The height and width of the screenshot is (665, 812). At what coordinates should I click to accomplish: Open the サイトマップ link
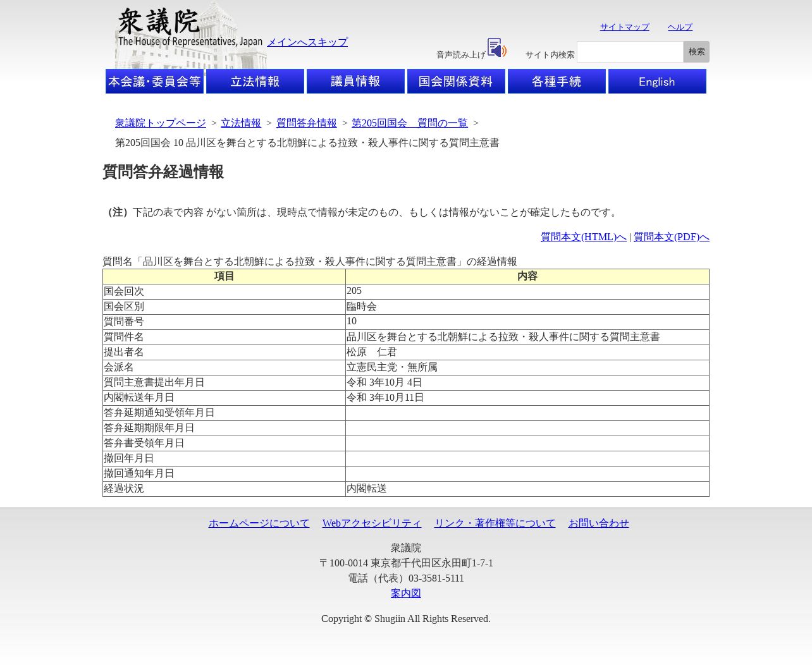click(625, 27)
